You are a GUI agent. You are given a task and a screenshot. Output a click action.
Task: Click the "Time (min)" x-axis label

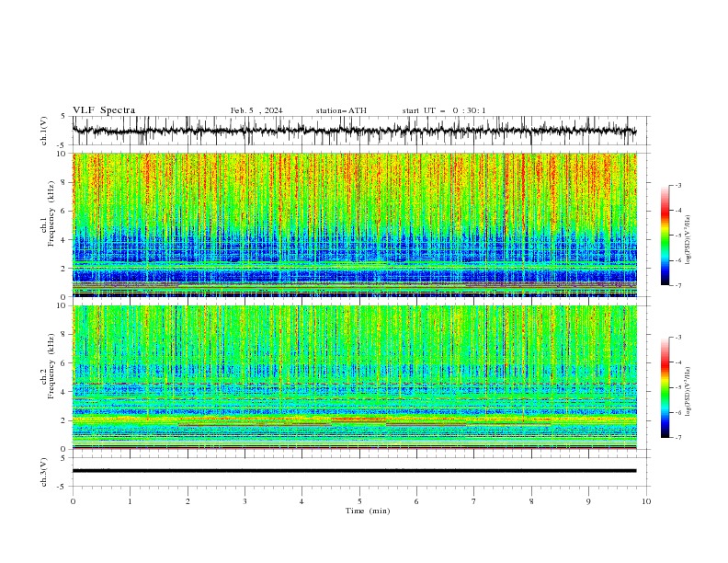click(x=368, y=511)
